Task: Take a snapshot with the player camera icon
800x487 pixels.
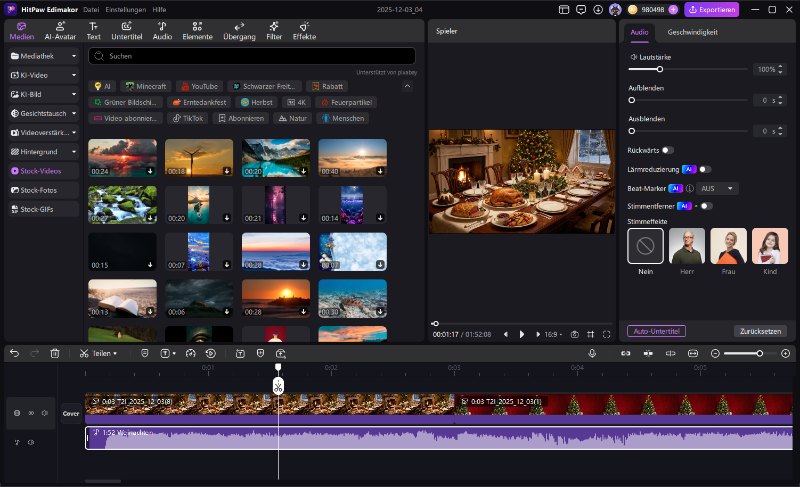Action: 574,334
